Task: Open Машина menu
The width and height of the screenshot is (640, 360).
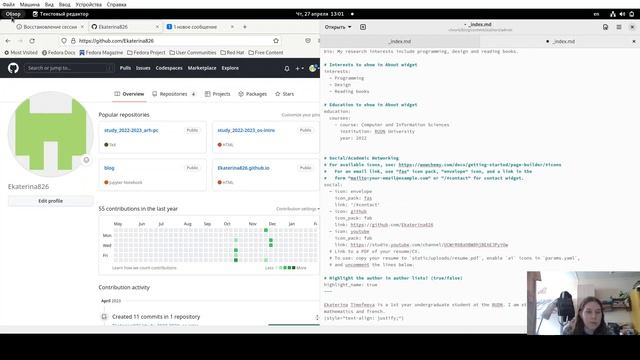Action: tap(30, 4)
